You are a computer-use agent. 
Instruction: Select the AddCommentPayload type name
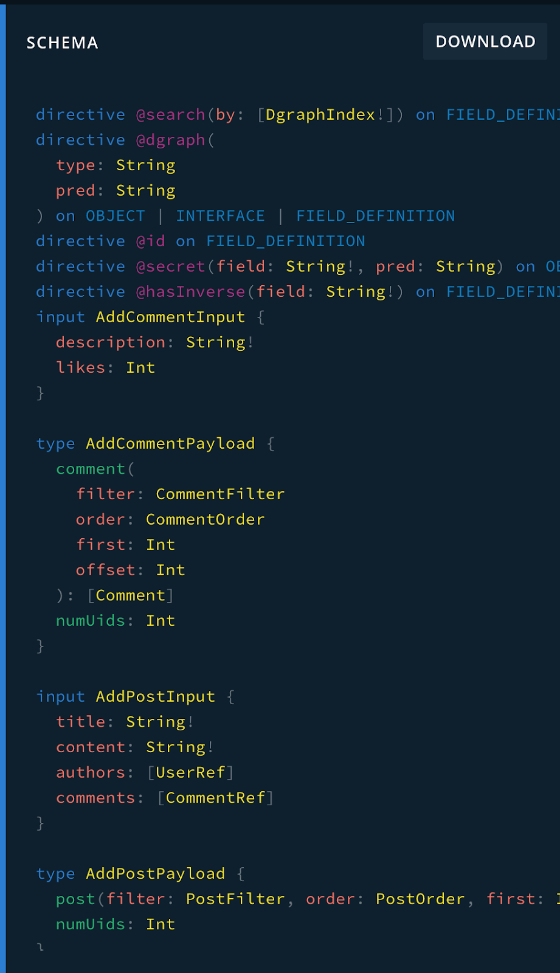point(170,443)
